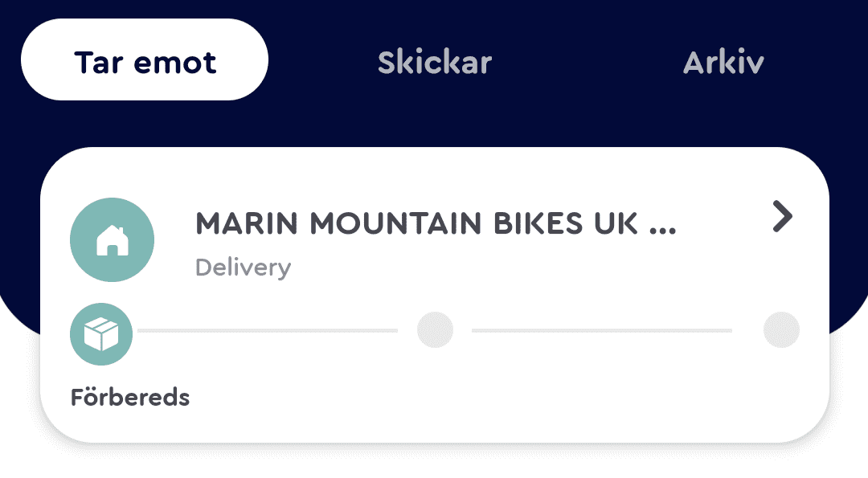This screenshot has width=868, height=478.
Task: Click the dark navy header between Skickar and Arkiv
Action: (587, 62)
